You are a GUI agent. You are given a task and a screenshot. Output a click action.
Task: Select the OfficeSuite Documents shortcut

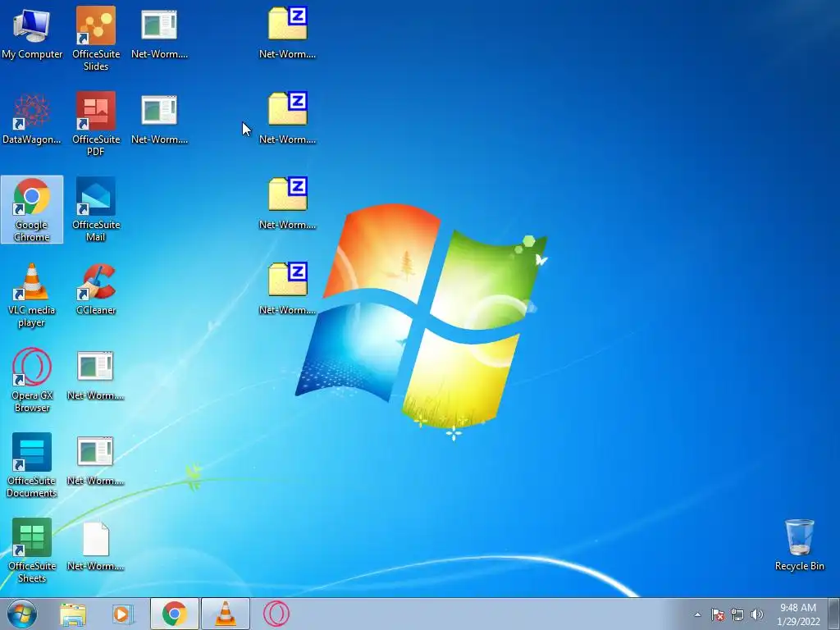pyautogui.click(x=32, y=466)
